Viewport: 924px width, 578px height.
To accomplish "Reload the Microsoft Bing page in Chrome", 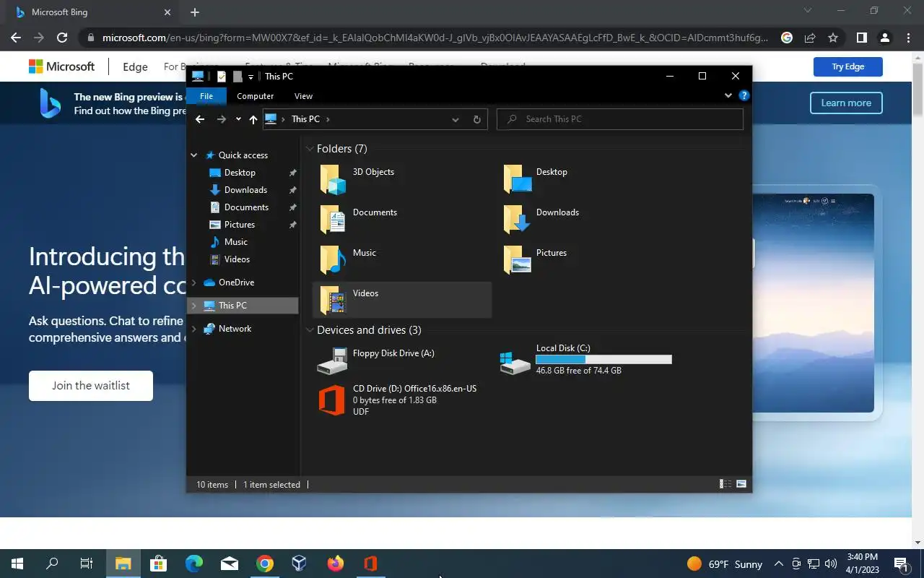I will click(62, 38).
